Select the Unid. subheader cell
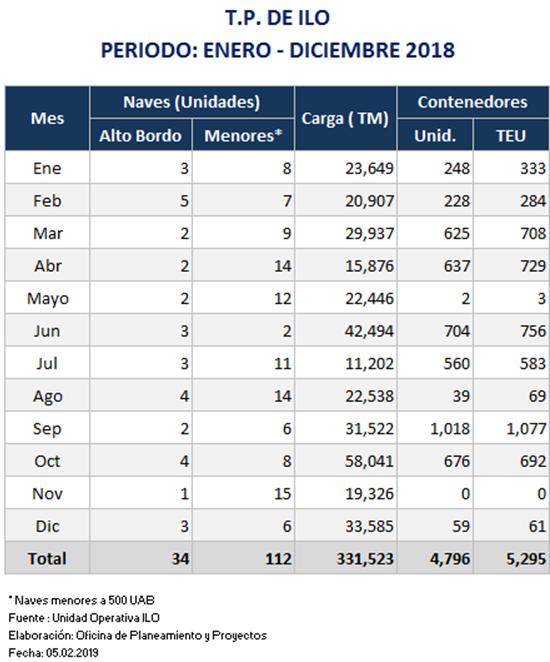Screen dimensions: 550x662 click(435, 136)
